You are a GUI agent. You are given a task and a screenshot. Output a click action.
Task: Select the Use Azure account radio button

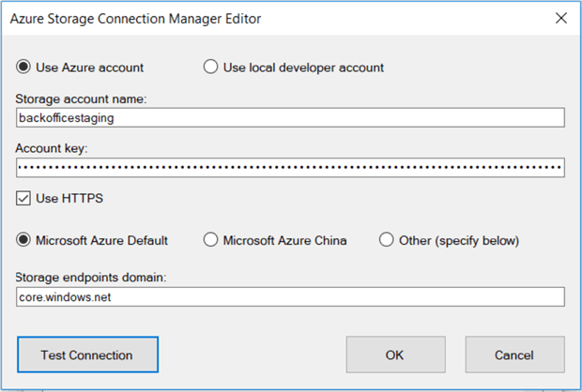coord(23,67)
